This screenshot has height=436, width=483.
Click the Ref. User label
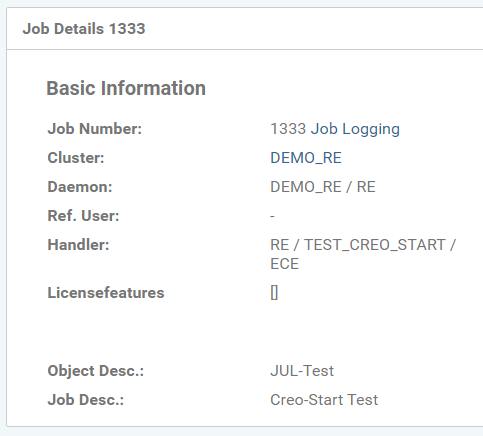pos(83,216)
